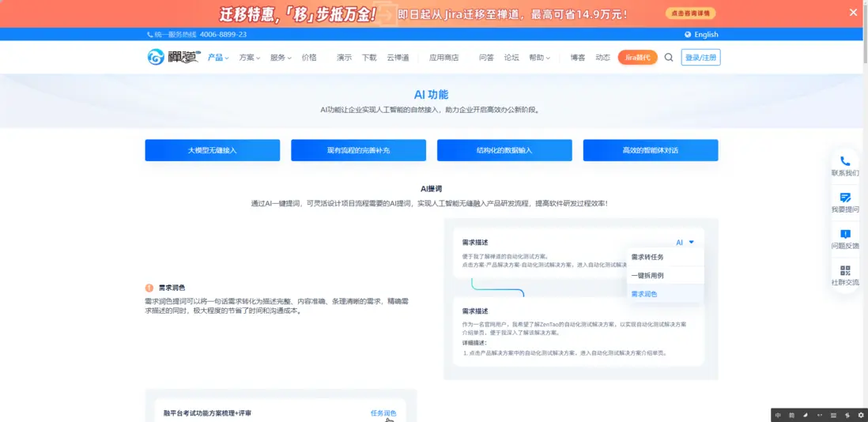Click the 融平台考试功能方案梳理+评审 title
This screenshot has height=422, width=868.
tap(208, 413)
